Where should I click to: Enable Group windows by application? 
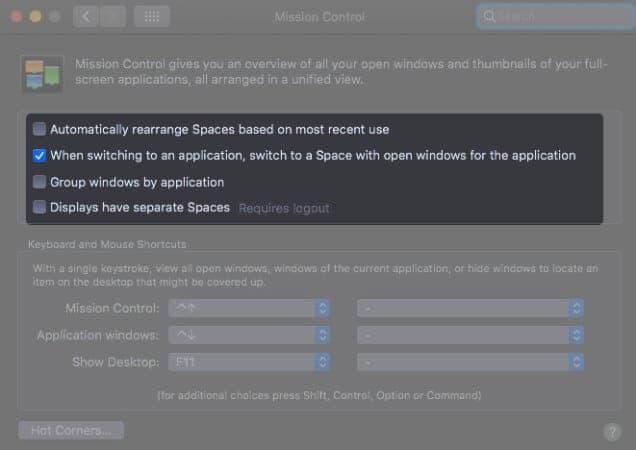pos(39,182)
